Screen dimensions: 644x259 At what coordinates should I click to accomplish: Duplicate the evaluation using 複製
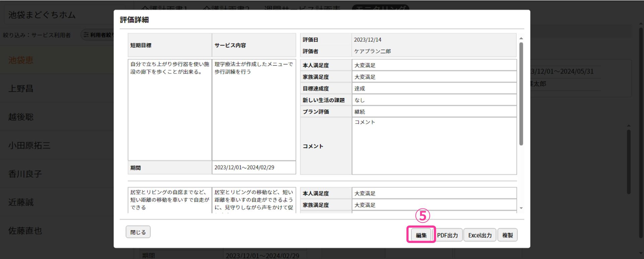pyautogui.click(x=507, y=235)
